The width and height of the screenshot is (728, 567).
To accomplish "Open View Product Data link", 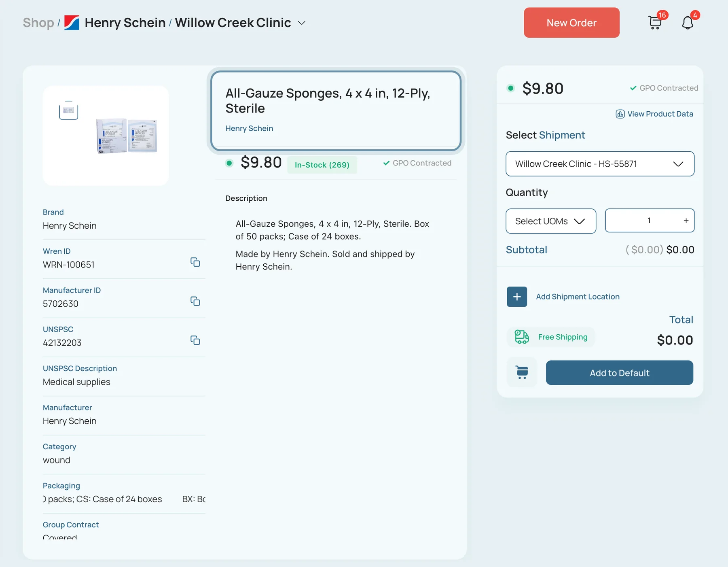I will tap(654, 114).
